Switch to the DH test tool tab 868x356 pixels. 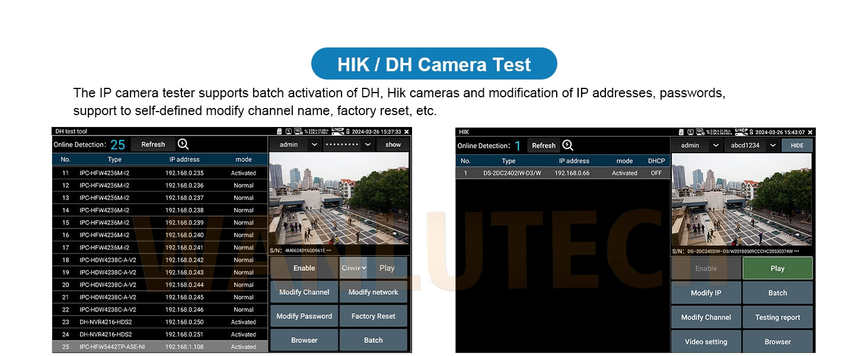coord(71,131)
